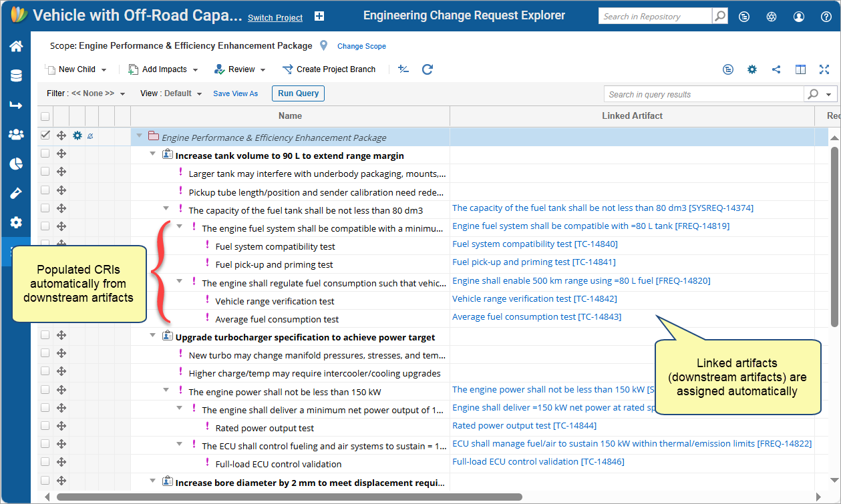Uncheck the Engine Performance package row checkbox
Screen dimensions: 841x504
[x=45, y=136]
